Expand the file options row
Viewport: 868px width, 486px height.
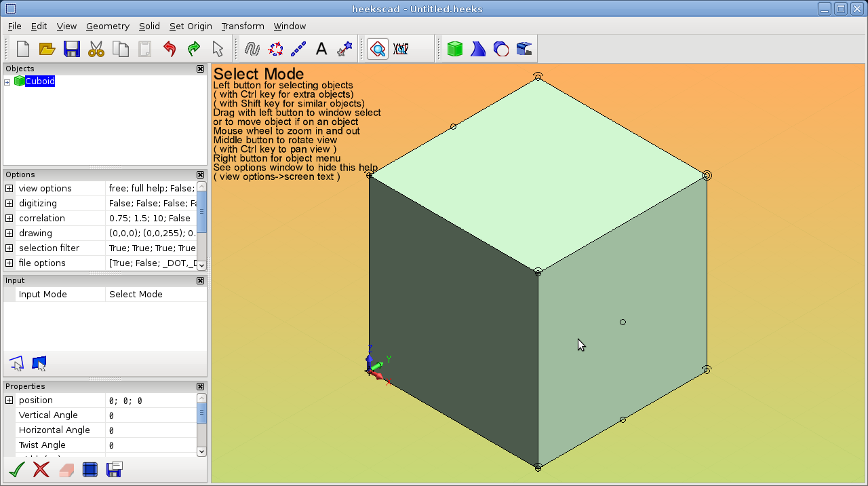coord(9,263)
